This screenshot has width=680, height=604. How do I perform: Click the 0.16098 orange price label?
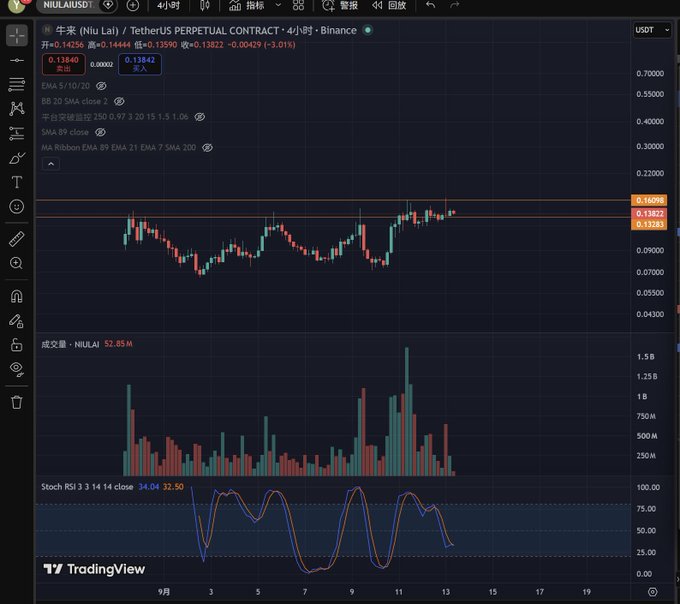pos(649,200)
